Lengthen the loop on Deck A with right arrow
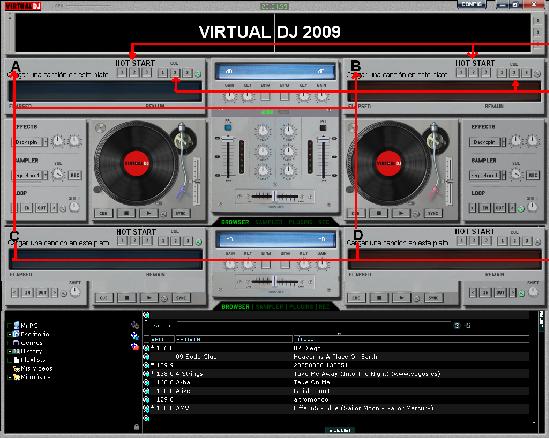This screenshot has height=439, width=549. tap(54, 208)
